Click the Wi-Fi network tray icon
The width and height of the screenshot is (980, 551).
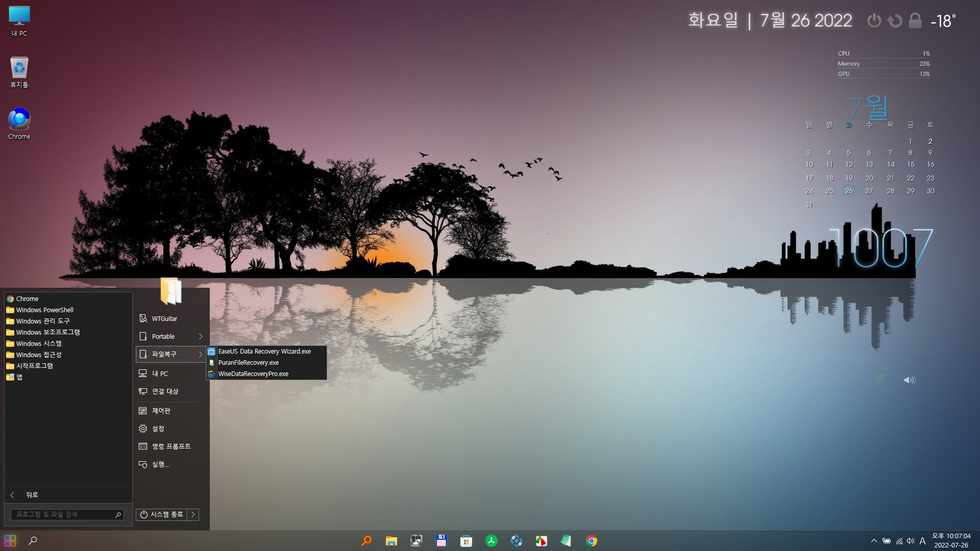point(899,541)
